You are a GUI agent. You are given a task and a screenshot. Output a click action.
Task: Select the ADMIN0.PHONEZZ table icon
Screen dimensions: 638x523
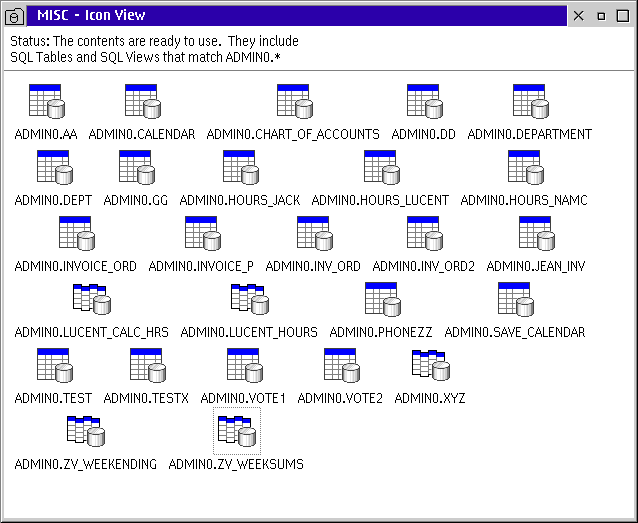(x=383, y=299)
